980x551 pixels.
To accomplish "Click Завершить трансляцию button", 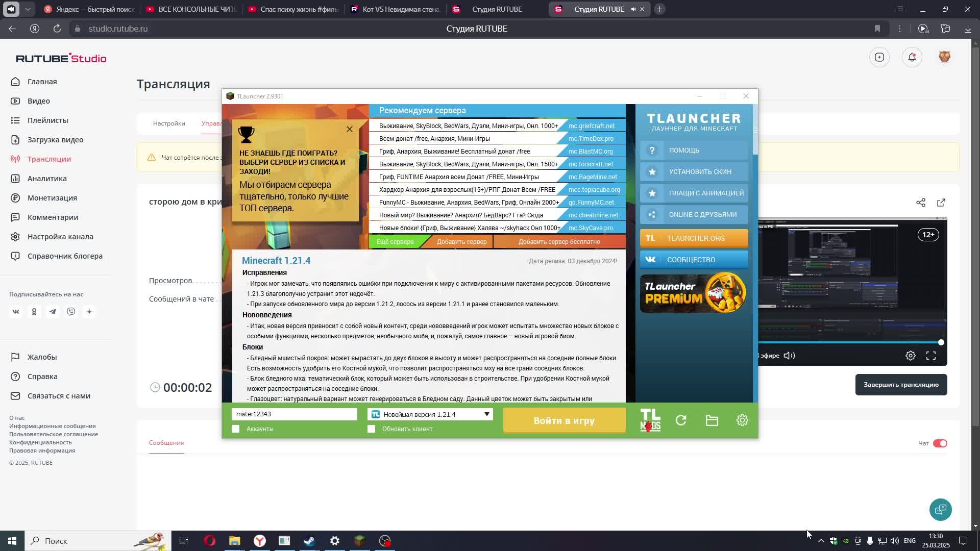I will coord(901,385).
